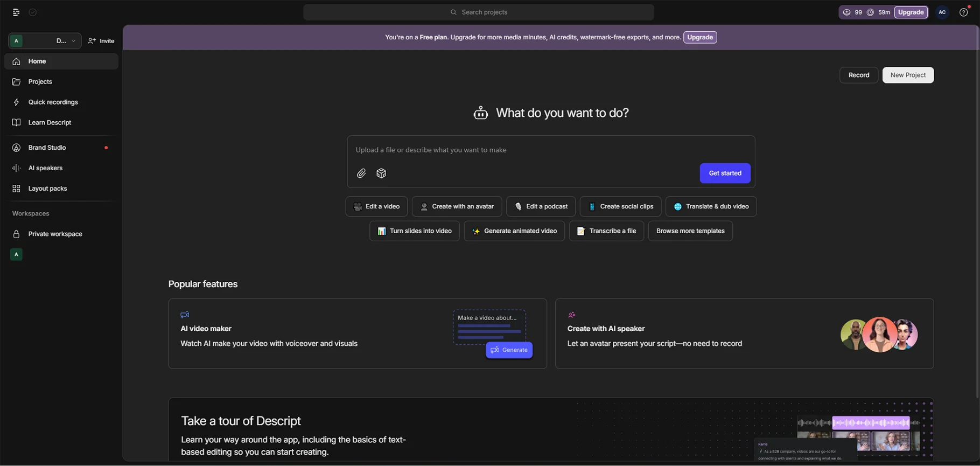This screenshot has width=980, height=466.
Task: Click the paperclip attach file icon
Action: (x=361, y=173)
